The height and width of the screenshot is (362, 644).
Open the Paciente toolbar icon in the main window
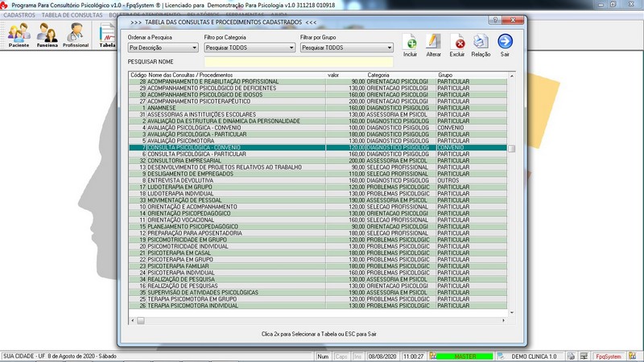(x=19, y=35)
